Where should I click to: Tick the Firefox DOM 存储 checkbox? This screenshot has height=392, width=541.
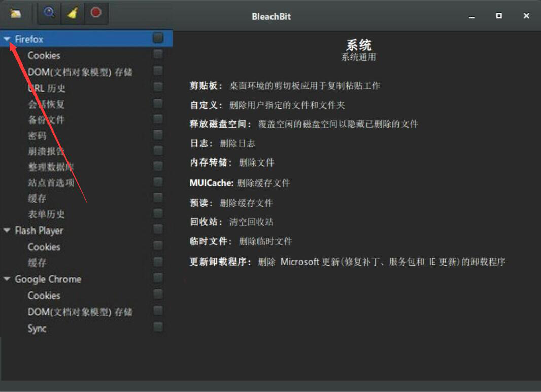click(x=158, y=71)
